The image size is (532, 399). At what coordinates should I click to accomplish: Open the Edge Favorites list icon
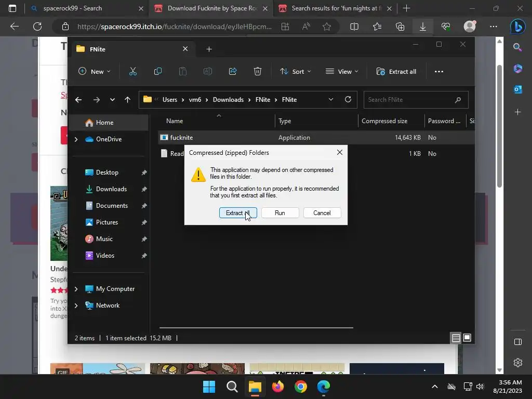[377, 26]
